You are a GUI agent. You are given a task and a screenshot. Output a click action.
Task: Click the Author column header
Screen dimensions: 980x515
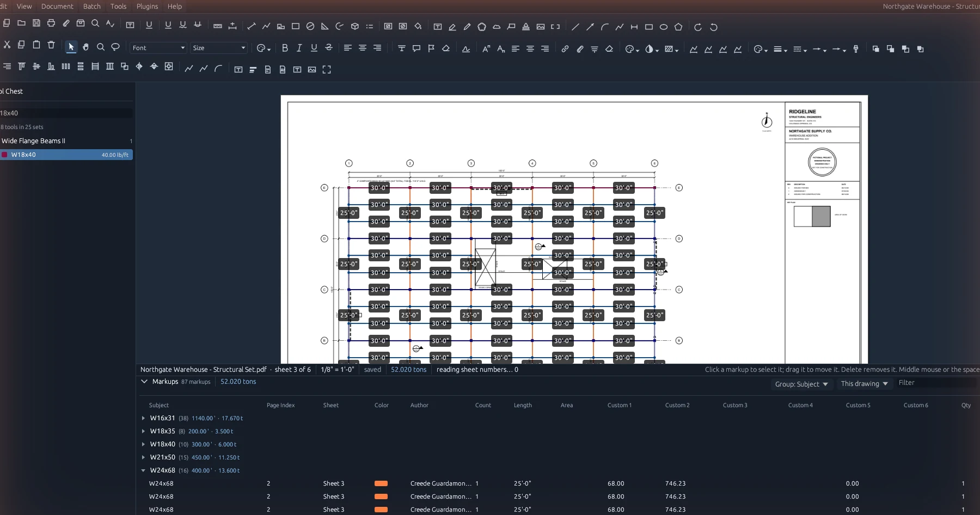click(419, 405)
